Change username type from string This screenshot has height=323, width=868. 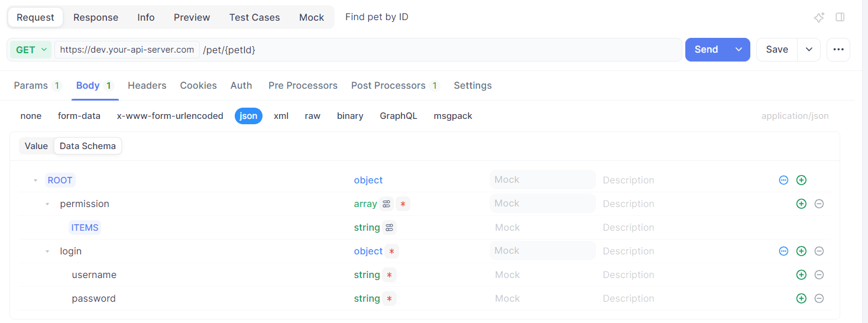367,274
